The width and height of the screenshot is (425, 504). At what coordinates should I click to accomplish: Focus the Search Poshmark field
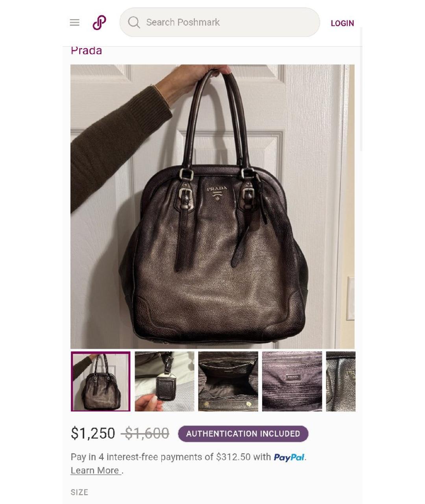click(x=220, y=22)
